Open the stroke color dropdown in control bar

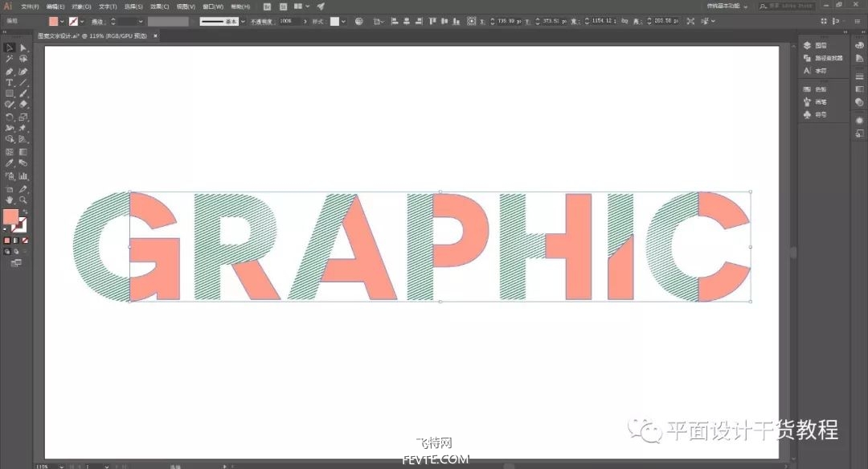[x=82, y=22]
